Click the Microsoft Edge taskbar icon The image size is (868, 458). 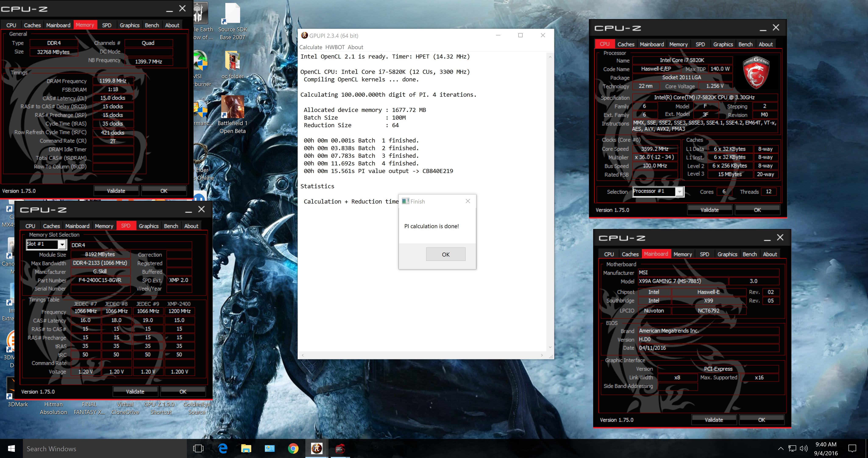(223, 448)
